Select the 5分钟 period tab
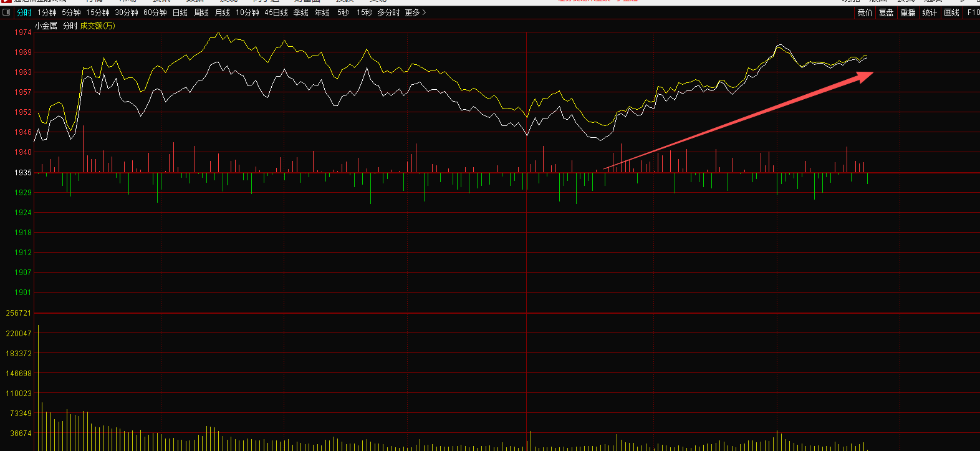Image resolution: width=980 pixels, height=451 pixels. [71, 12]
